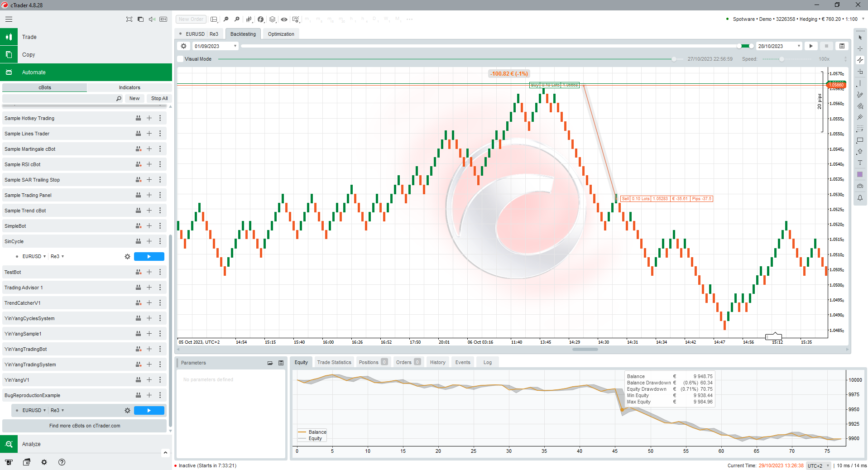
Task: Open price alerts bell icon
Action: 860,198
